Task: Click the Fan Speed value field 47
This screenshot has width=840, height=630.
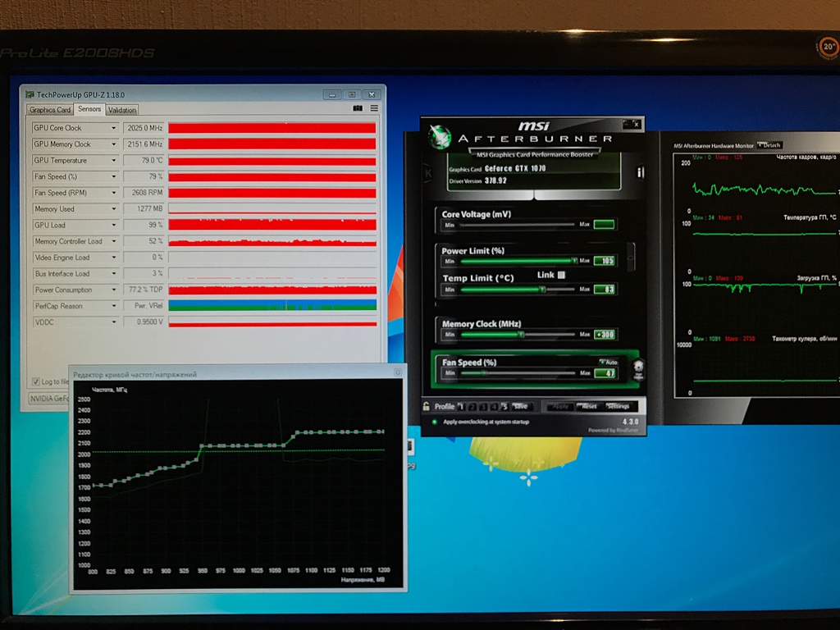Action: point(605,373)
